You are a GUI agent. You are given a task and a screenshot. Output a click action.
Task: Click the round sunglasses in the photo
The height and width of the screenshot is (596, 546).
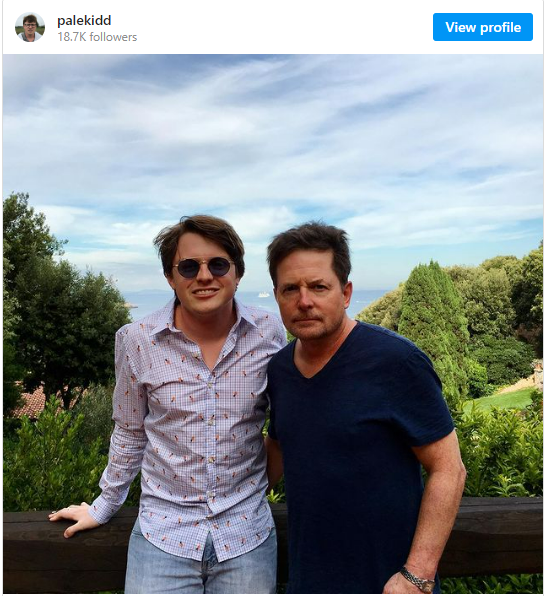[x=203, y=267]
